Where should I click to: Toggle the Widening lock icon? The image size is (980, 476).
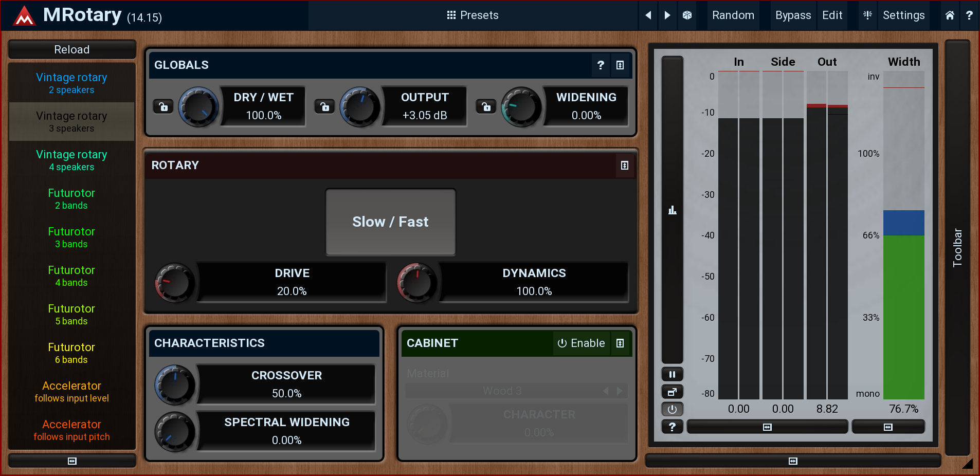click(x=486, y=107)
